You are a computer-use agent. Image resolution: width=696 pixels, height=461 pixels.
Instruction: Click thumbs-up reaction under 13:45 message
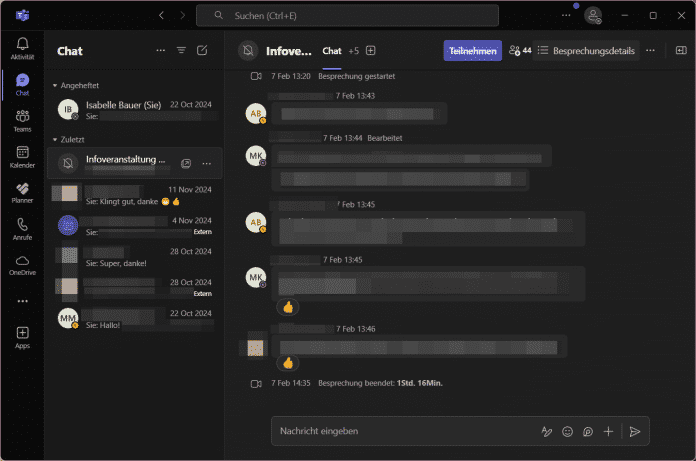(x=288, y=307)
